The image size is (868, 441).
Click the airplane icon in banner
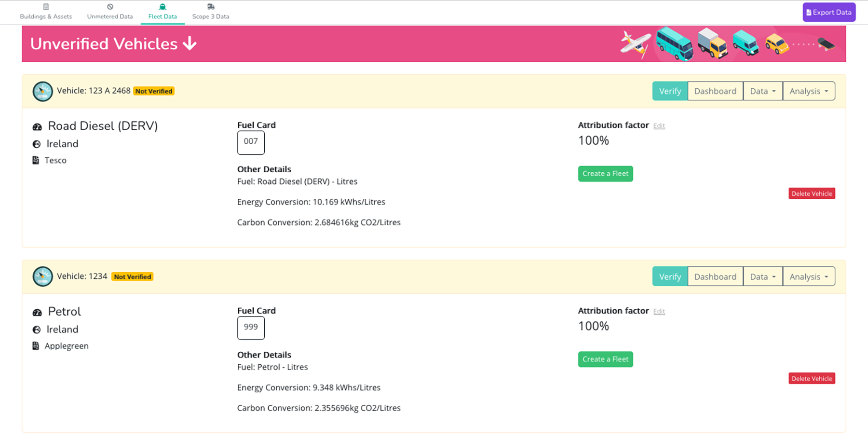tap(636, 44)
